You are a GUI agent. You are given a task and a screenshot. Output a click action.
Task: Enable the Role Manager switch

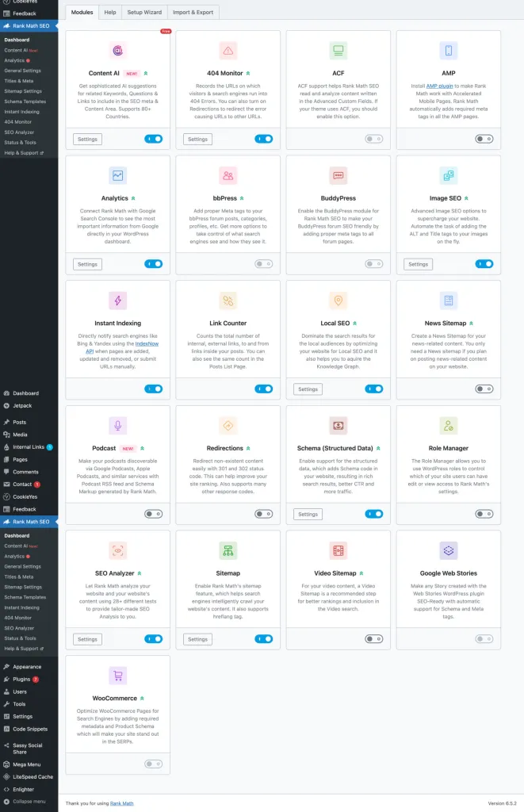(x=484, y=514)
